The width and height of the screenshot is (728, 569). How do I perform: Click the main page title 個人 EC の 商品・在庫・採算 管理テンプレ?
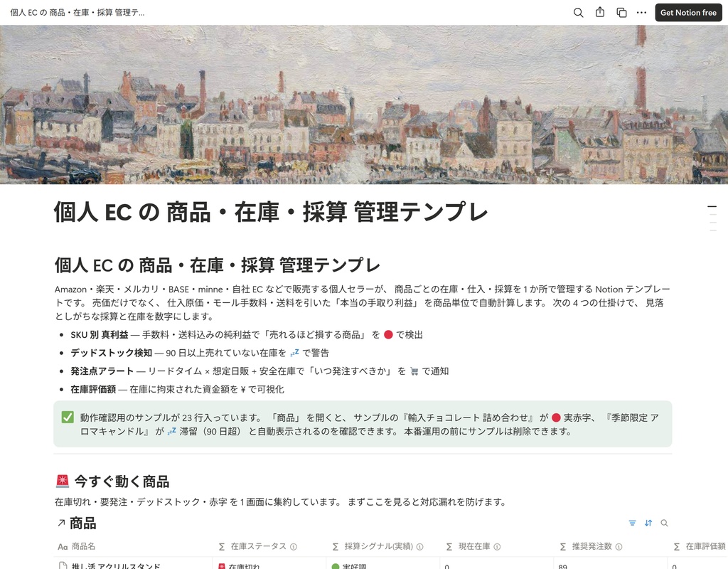[271, 212]
